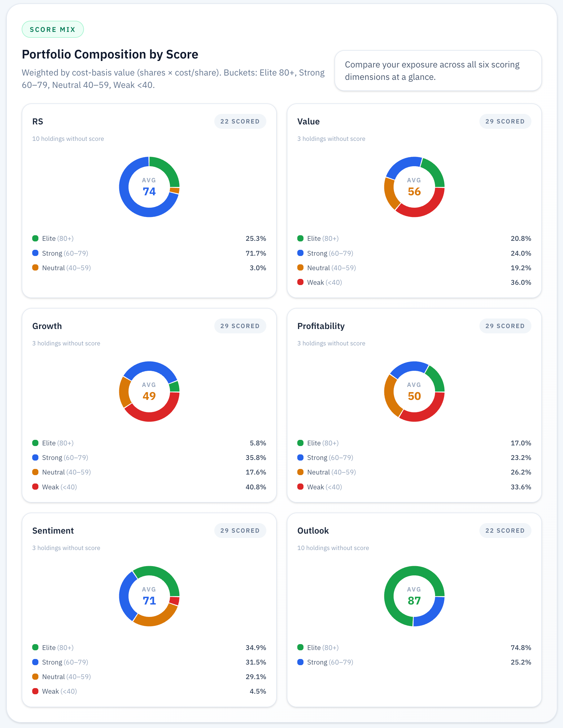Click green Elite swatch in Value legend
The height and width of the screenshot is (728, 563).
click(x=300, y=238)
